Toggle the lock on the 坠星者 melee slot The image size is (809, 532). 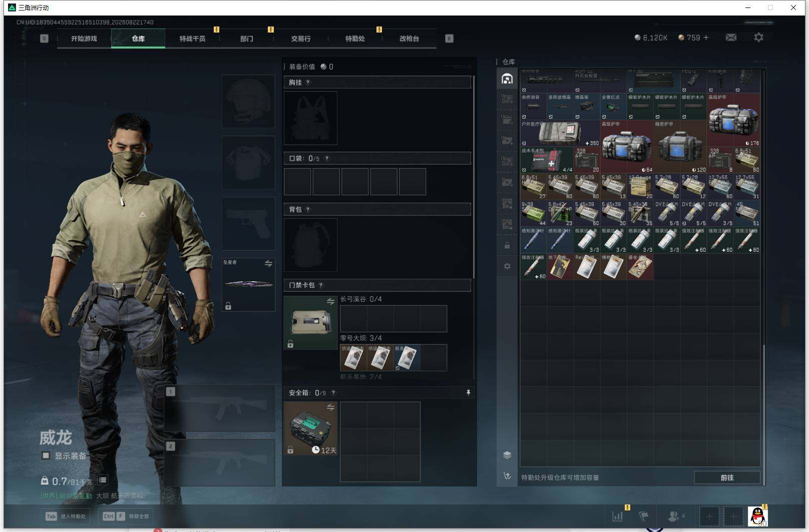tap(228, 306)
